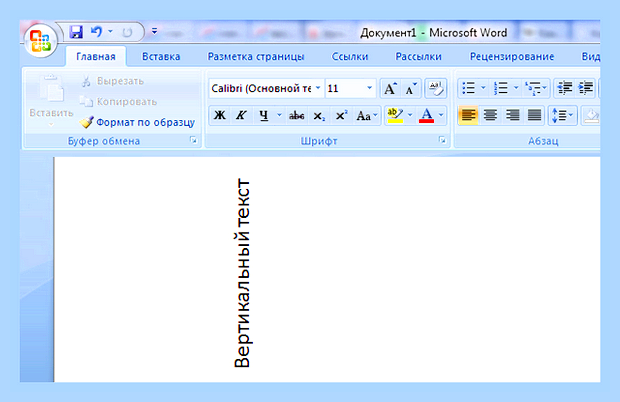Click the Вырезать cut command
620x402 pixels.
[x=112, y=81]
